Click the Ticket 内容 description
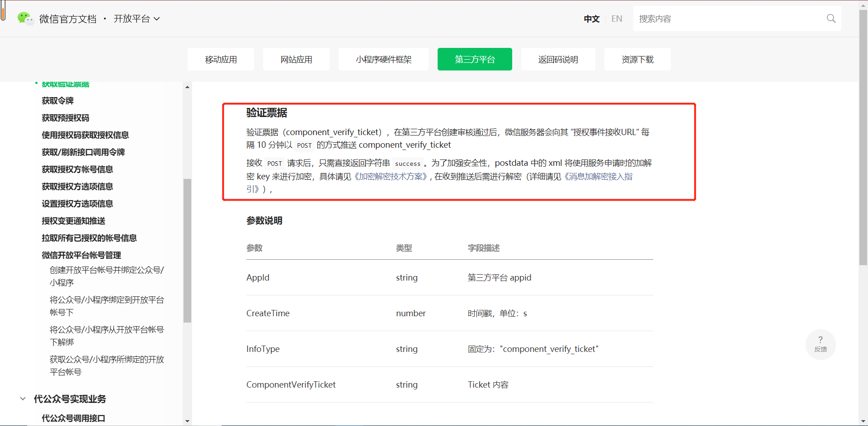This screenshot has height=426, width=868. click(488, 384)
